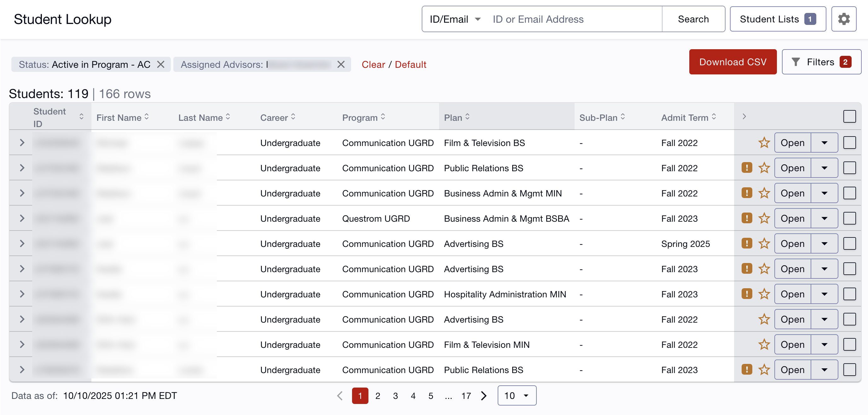Star the Hospitality Administration MIN row

(x=764, y=294)
